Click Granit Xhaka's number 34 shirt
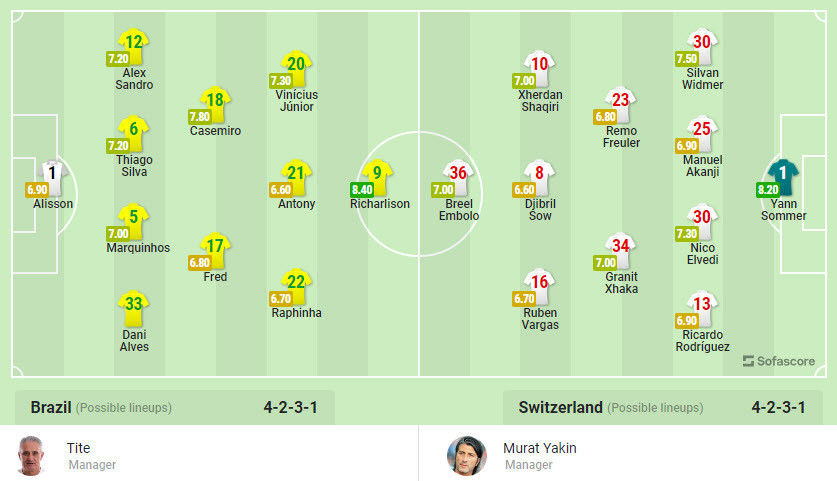Viewport: 837px width, 481px height. (621, 246)
